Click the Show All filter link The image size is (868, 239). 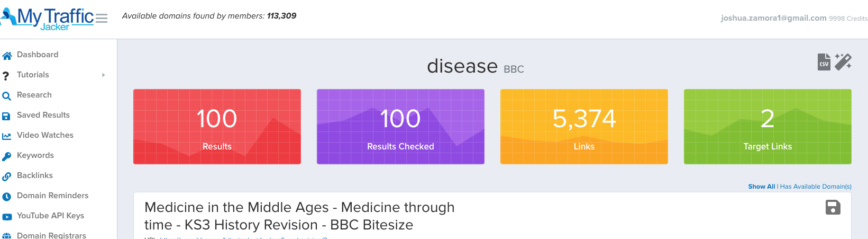pyautogui.click(x=761, y=187)
